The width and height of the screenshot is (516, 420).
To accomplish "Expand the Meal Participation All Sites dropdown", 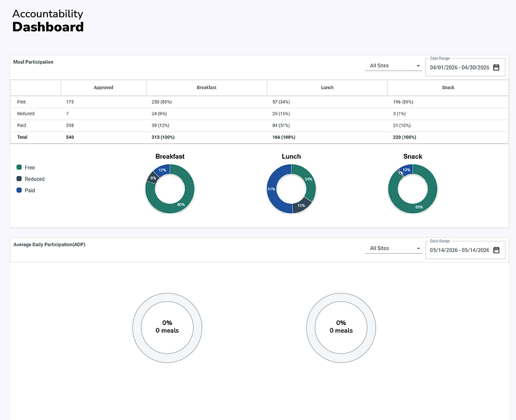I will pyautogui.click(x=393, y=65).
